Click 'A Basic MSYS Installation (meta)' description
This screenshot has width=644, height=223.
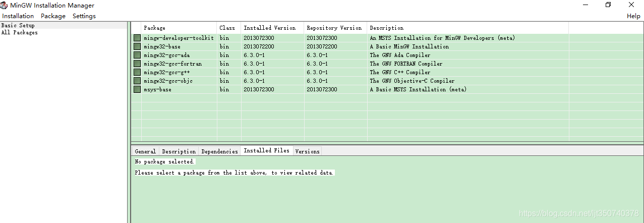pos(418,89)
